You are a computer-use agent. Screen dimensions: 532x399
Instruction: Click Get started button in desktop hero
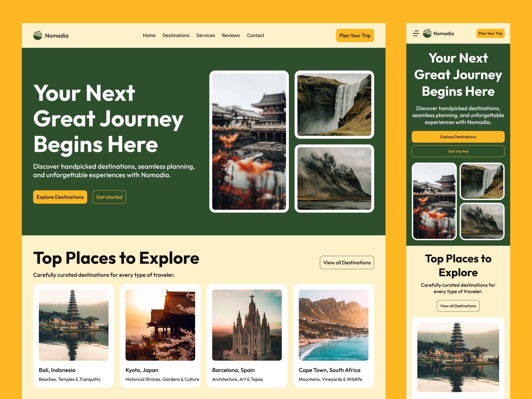pyautogui.click(x=109, y=197)
